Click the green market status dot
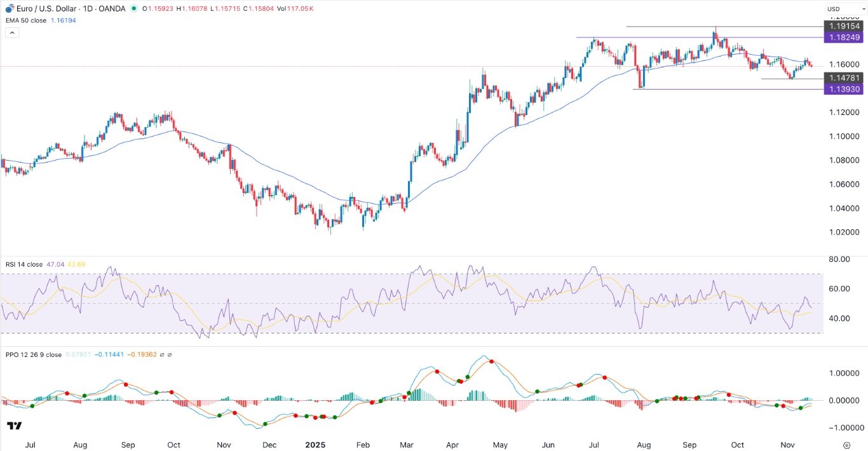 tap(133, 9)
